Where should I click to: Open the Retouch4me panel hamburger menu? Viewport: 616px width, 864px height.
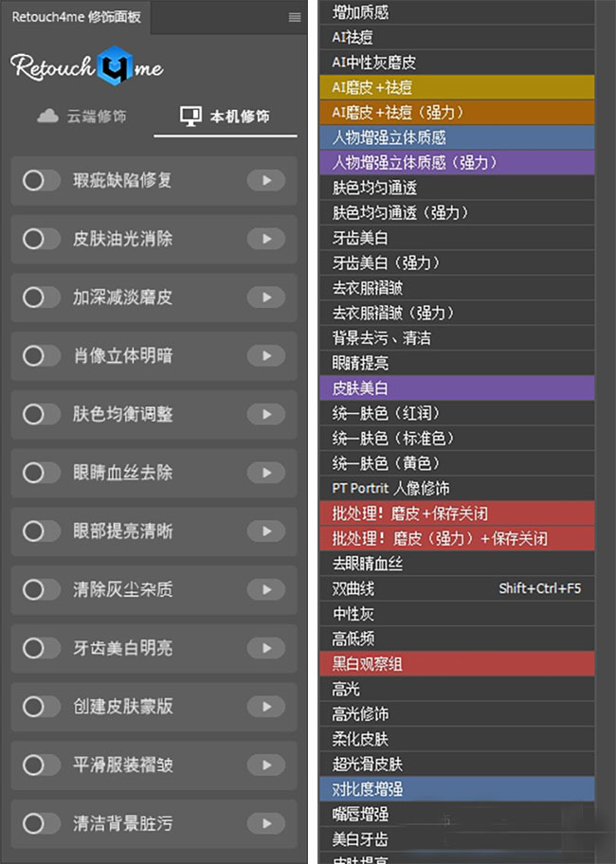click(x=294, y=17)
